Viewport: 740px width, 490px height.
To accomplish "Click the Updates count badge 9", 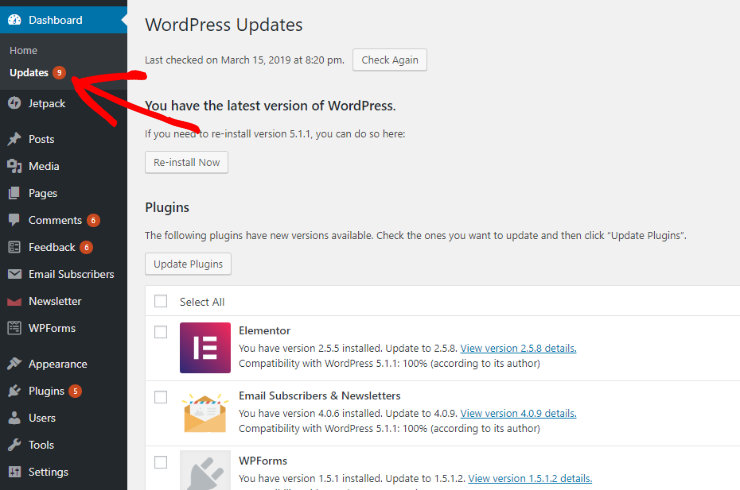I will (x=59, y=73).
